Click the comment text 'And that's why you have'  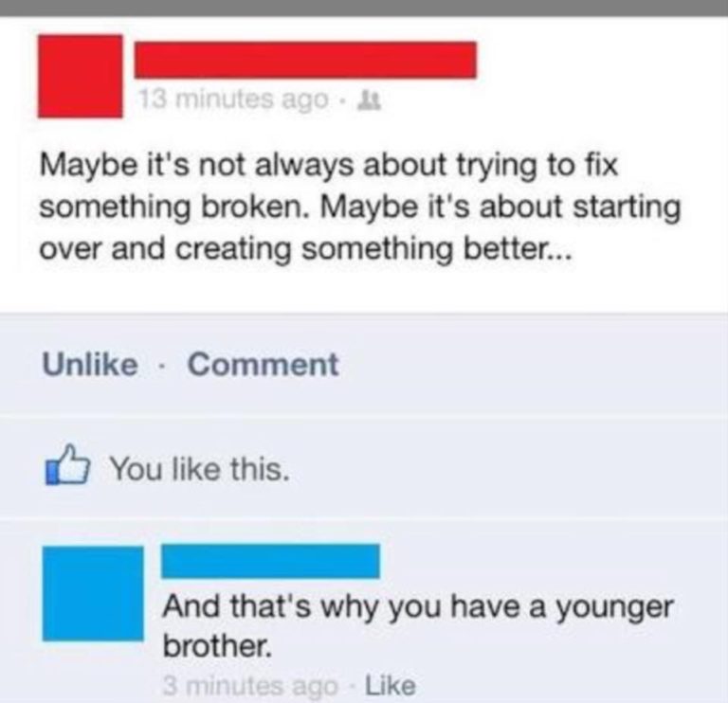(x=418, y=626)
